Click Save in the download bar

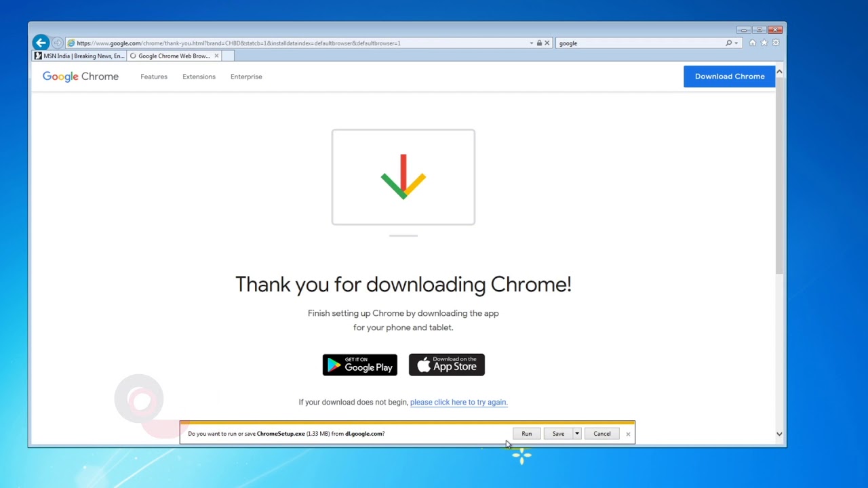pos(558,434)
